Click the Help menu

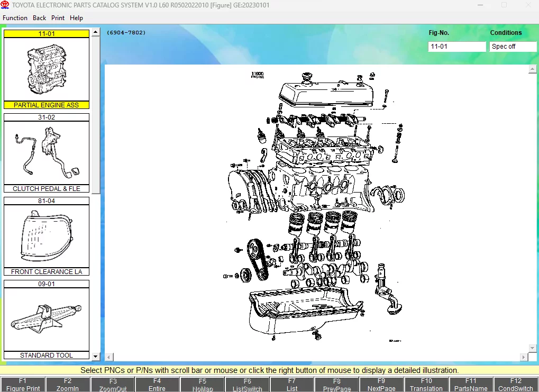click(x=76, y=18)
